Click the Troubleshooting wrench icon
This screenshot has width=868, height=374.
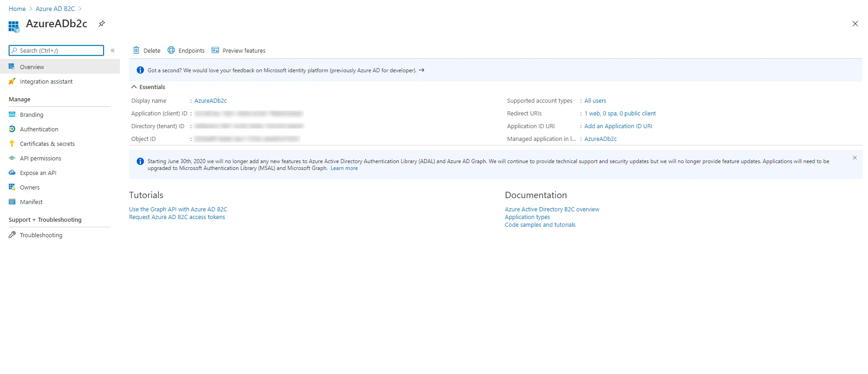[x=12, y=235]
